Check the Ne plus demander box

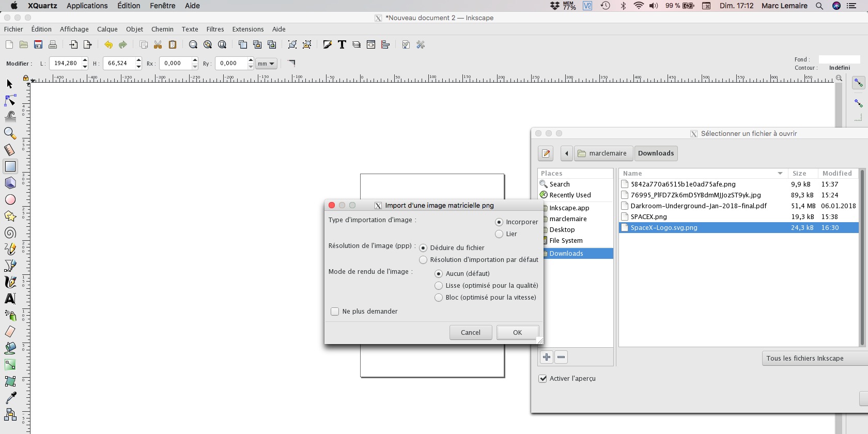335,312
